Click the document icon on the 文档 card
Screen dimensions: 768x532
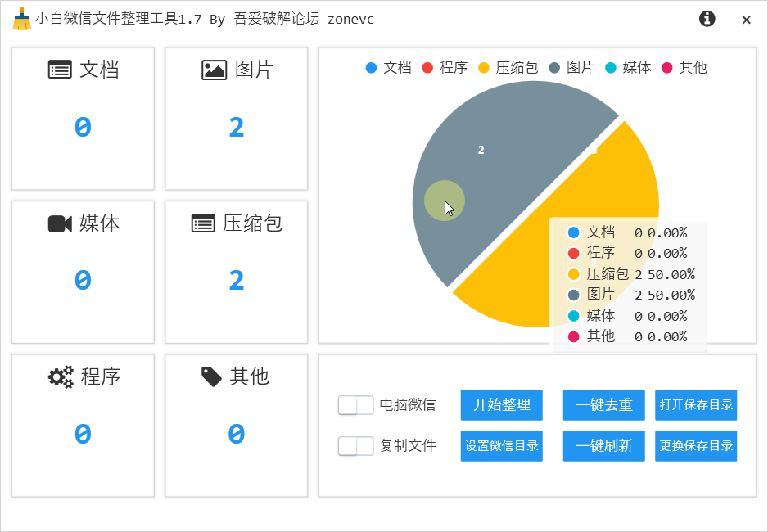pyautogui.click(x=61, y=70)
